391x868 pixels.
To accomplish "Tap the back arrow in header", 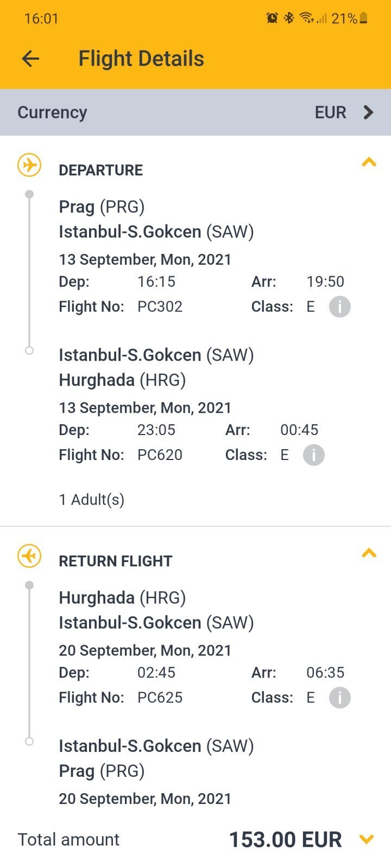I will coord(31,59).
